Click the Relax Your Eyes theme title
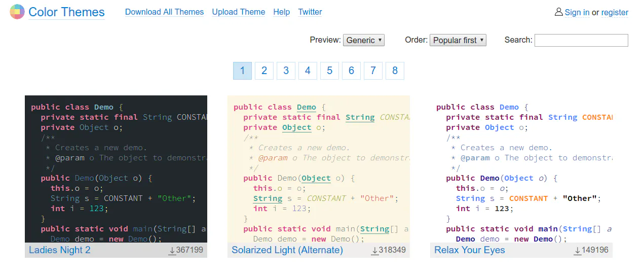 470,250
